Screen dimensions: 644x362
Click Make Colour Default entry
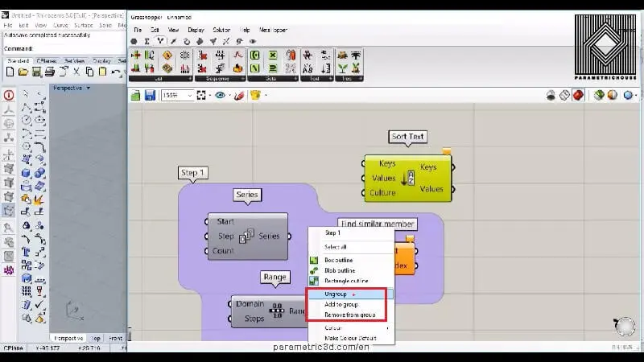pyautogui.click(x=352, y=339)
